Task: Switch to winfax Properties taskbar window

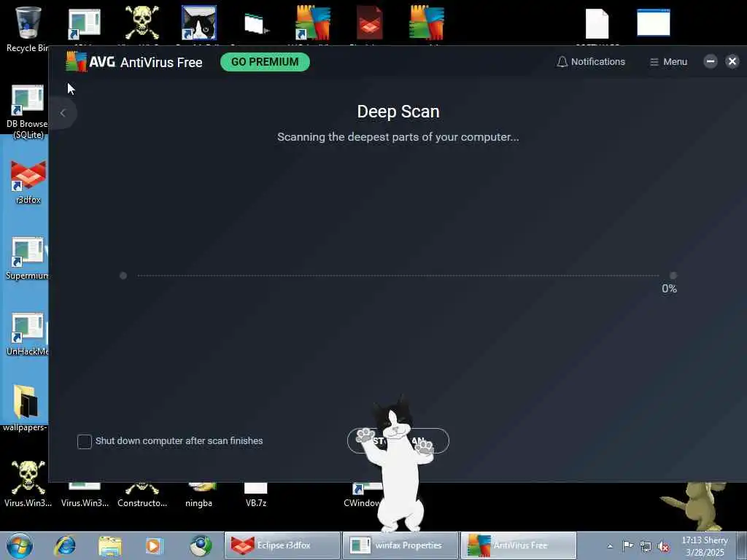Action: [400, 545]
